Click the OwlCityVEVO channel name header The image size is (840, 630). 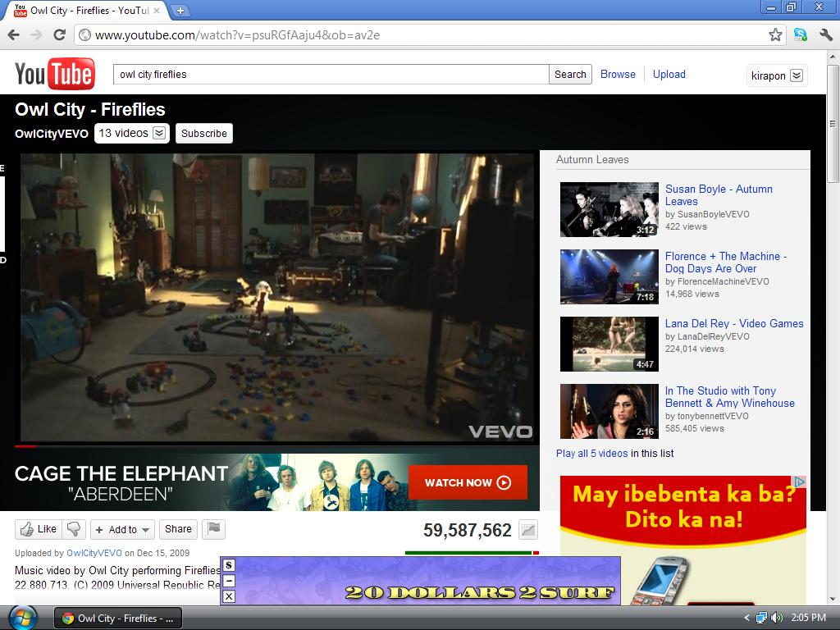(x=52, y=134)
